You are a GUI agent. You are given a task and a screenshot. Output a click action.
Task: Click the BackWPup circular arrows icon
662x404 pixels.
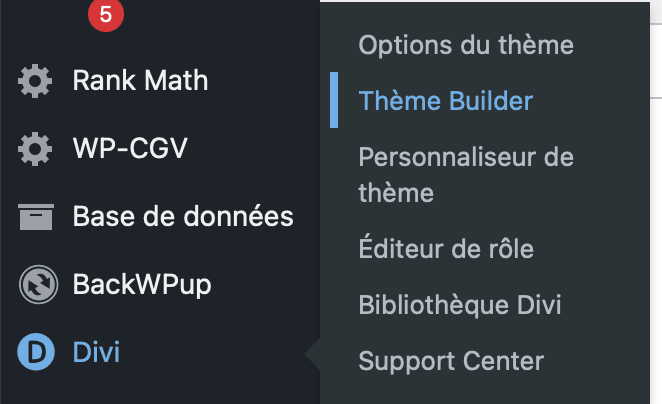tap(38, 285)
